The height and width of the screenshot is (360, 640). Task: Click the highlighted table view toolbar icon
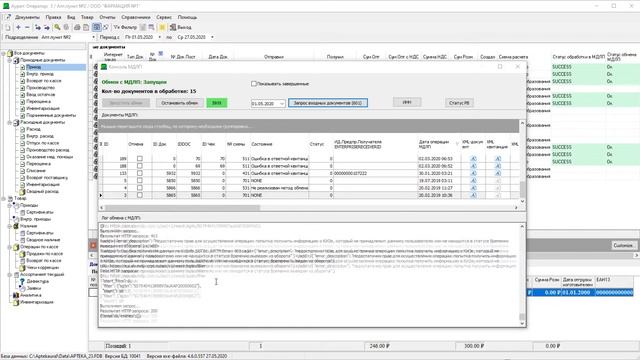(96, 27)
